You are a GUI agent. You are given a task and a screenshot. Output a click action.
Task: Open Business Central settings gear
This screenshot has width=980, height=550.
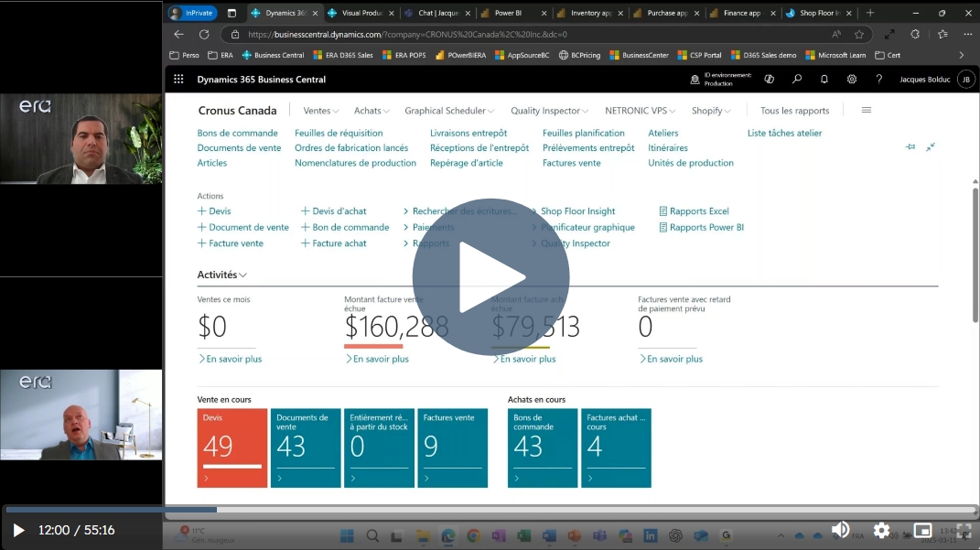click(x=851, y=80)
